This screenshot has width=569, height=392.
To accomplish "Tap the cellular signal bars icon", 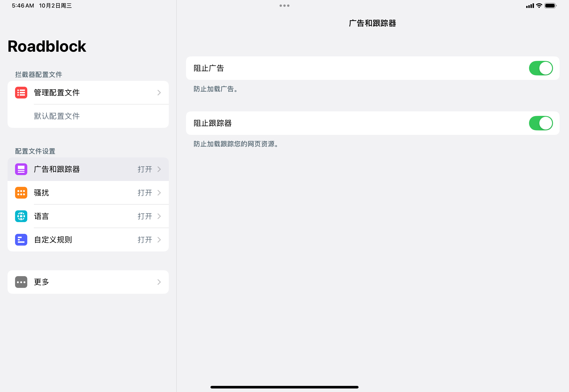I will coord(530,6).
